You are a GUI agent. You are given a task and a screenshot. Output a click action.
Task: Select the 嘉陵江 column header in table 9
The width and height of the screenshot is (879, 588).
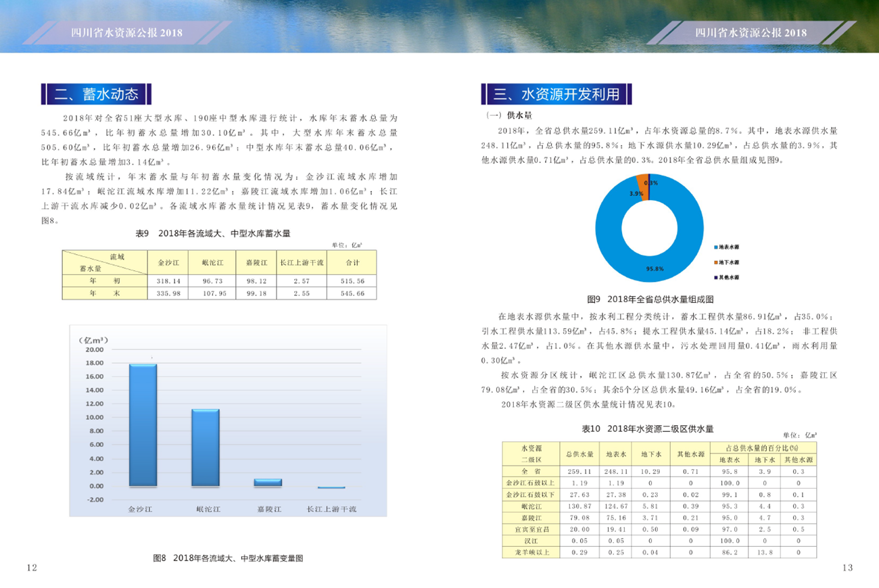[256, 262]
